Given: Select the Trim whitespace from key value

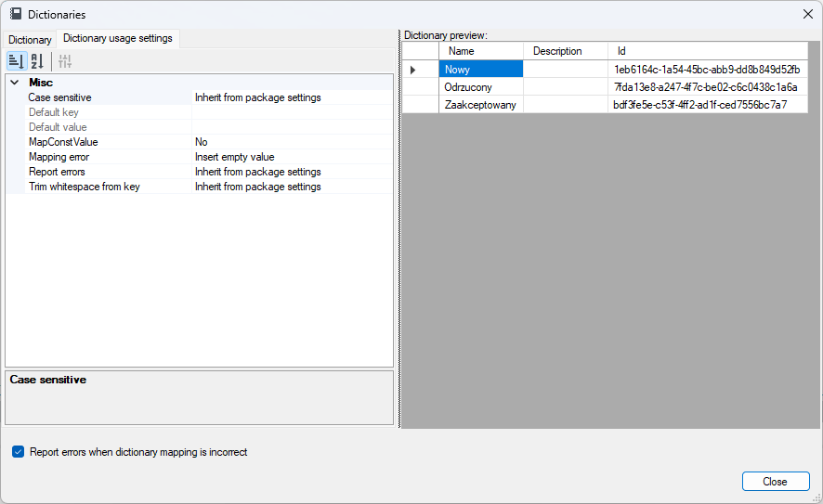Looking at the screenshot, I should point(292,187).
